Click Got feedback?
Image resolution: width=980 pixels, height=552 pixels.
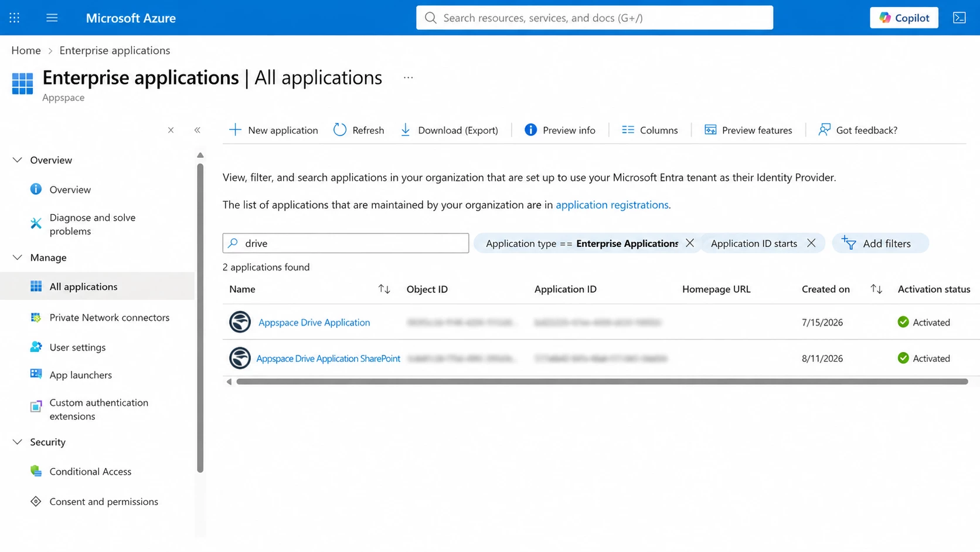tap(858, 130)
